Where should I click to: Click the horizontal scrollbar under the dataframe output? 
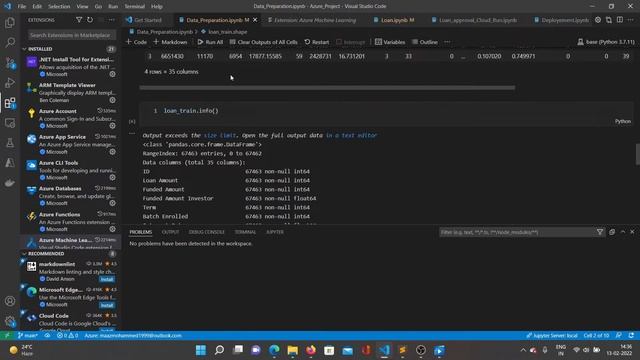(x=327, y=88)
